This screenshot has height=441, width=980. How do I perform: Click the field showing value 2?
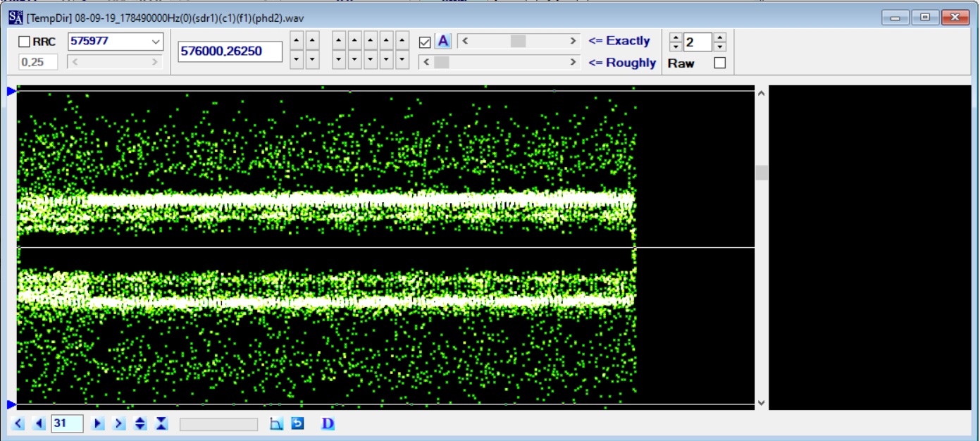pyautogui.click(x=697, y=42)
